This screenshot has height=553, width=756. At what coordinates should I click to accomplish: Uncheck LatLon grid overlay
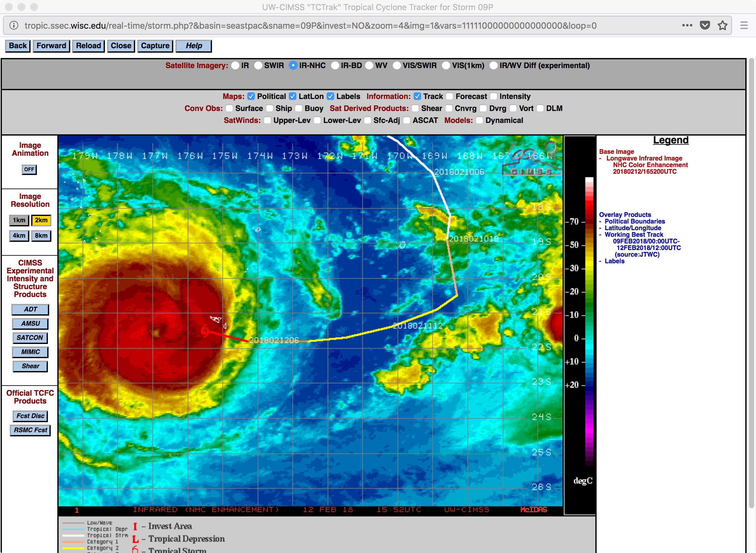point(293,96)
